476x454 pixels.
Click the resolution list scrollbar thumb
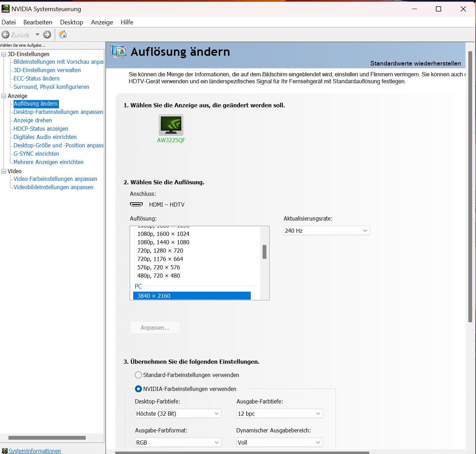click(x=264, y=252)
